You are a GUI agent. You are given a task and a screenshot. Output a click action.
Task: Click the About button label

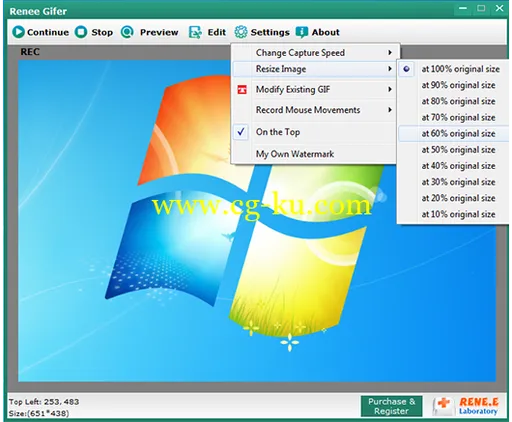click(x=325, y=32)
